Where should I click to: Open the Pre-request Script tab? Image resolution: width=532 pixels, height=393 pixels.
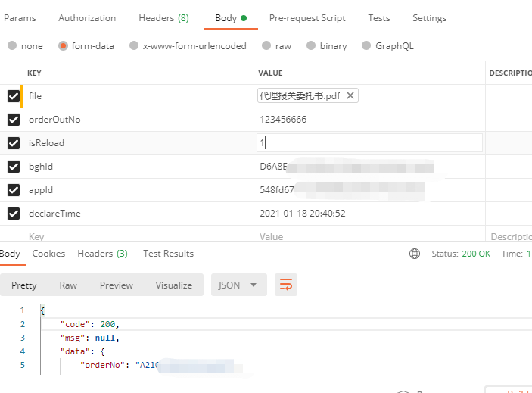[x=307, y=18]
